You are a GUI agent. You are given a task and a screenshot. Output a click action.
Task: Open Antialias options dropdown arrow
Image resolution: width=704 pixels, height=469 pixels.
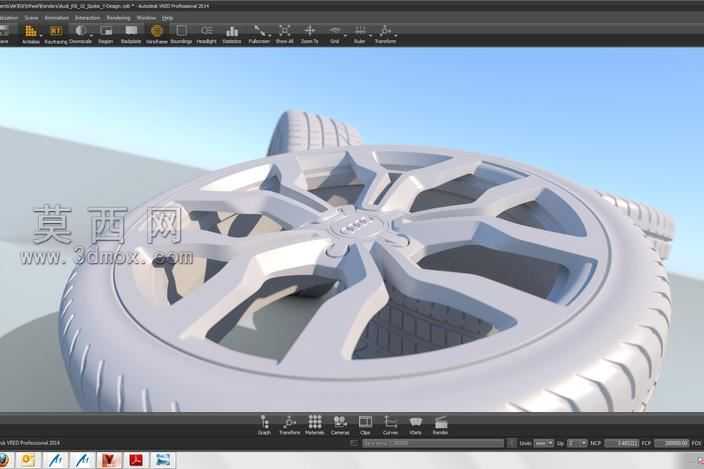click(41, 35)
